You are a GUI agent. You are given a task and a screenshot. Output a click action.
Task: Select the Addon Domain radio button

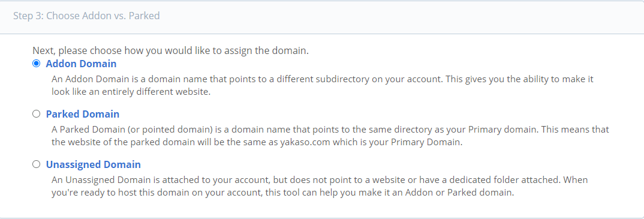[x=36, y=64]
